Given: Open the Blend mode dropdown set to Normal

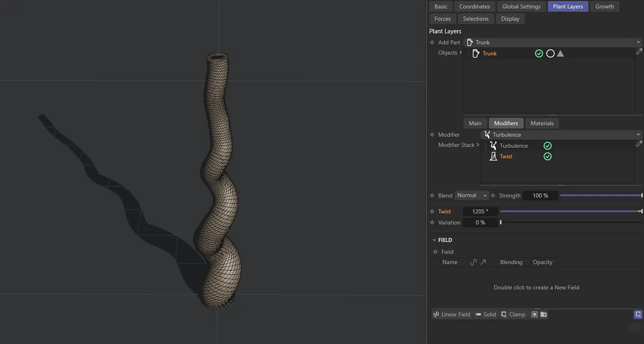Looking at the screenshot, I should [471, 195].
